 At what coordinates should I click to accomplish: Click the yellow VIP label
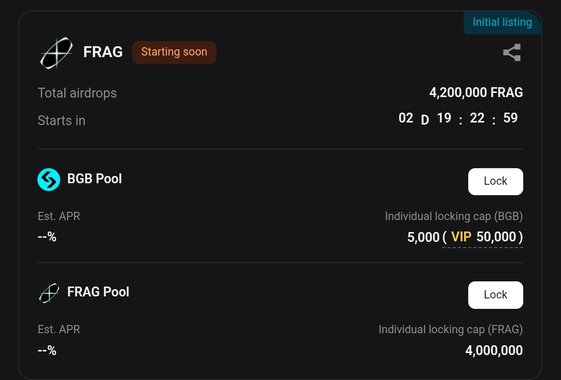point(461,237)
